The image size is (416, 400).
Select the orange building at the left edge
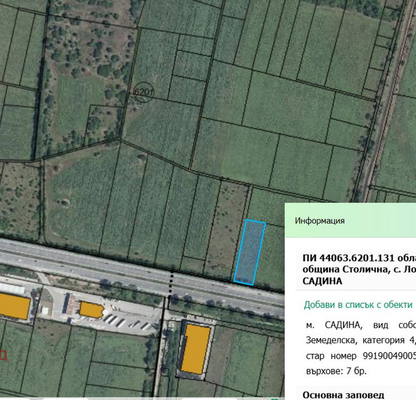click(14, 306)
